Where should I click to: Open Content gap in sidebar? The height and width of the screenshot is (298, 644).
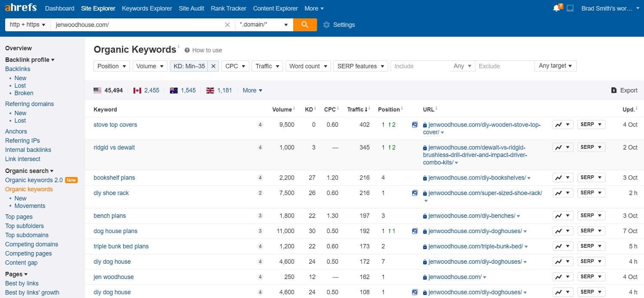click(x=21, y=263)
